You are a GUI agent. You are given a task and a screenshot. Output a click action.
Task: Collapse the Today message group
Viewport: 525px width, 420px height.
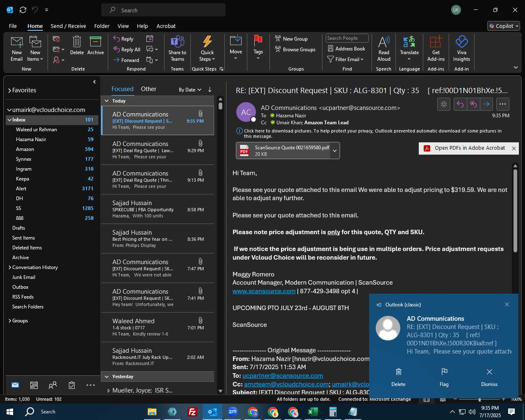(107, 101)
